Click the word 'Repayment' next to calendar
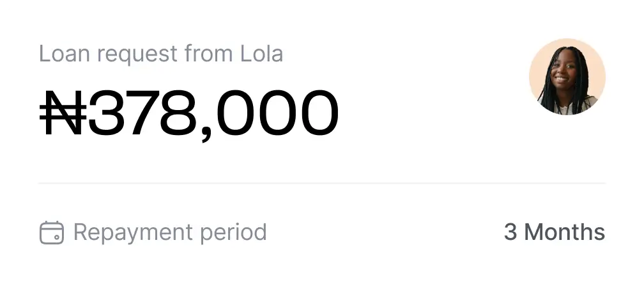Viewport: 644px width, 286px height. tap(133, 233)
